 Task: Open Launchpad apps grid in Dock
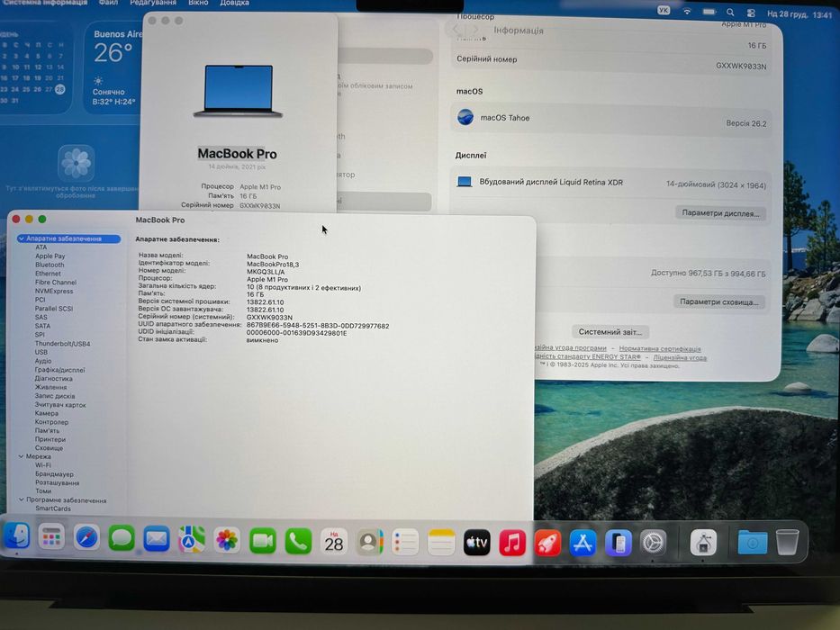coord(51,537)
